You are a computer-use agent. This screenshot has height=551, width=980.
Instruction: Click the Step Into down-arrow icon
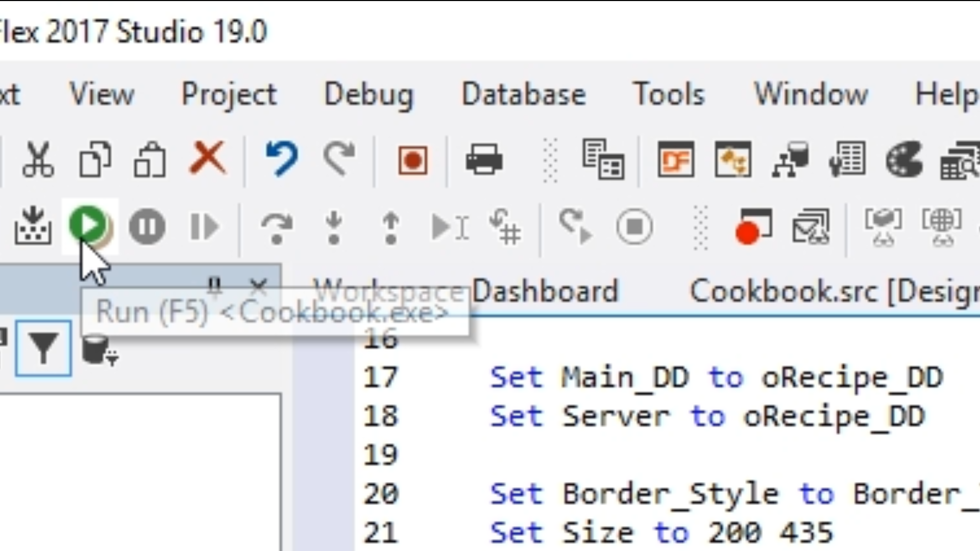pos(334,227)
